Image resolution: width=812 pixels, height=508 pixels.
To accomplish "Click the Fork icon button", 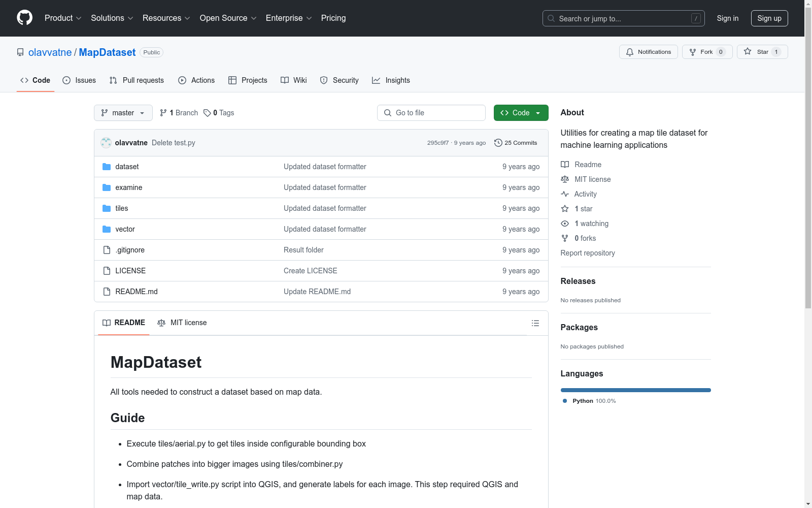I will (707, 52).
